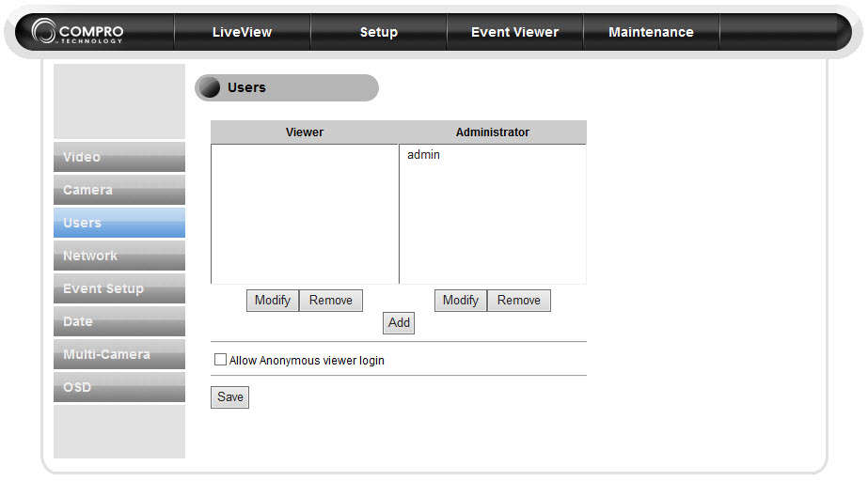Open Date settings in sidebar
The image size is (868, 481).
tap(119, 321)
